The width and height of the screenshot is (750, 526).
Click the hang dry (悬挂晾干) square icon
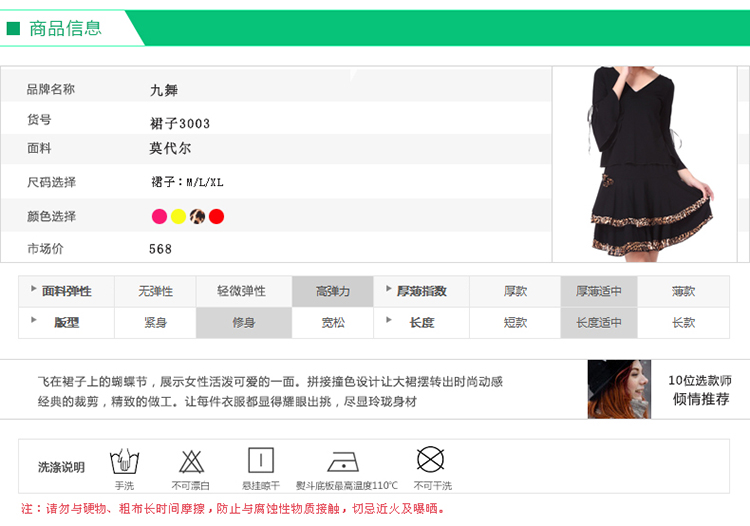point(260,461)
